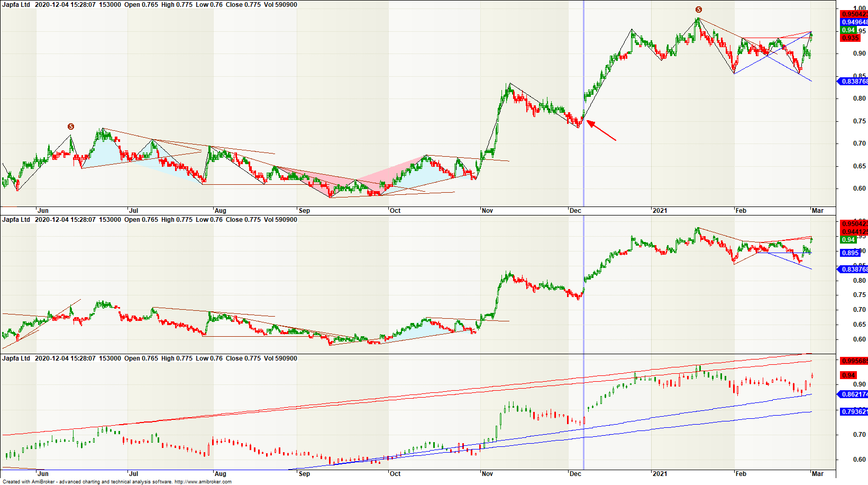Click the Aug label on top pane time axis

(x=221, y=211)
